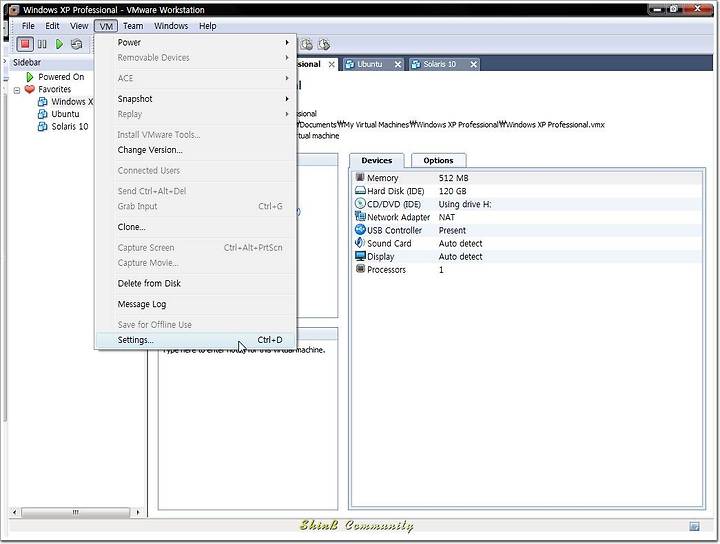Click the sidebar horizontal scrollbar thumb

(75, 511)
